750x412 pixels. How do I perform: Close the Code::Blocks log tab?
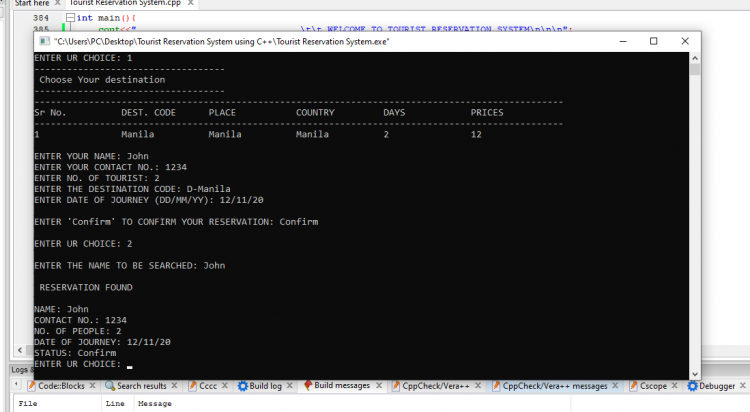92,385
